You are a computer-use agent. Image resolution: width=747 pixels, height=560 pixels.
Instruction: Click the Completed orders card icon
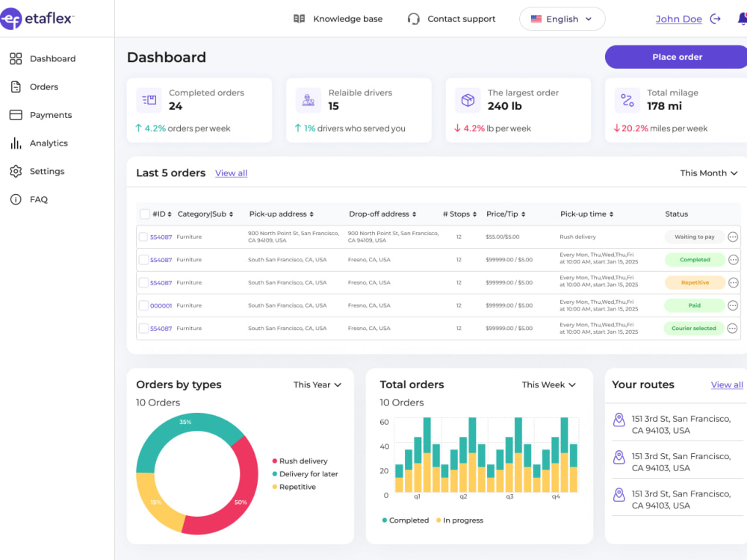(149, 99)
